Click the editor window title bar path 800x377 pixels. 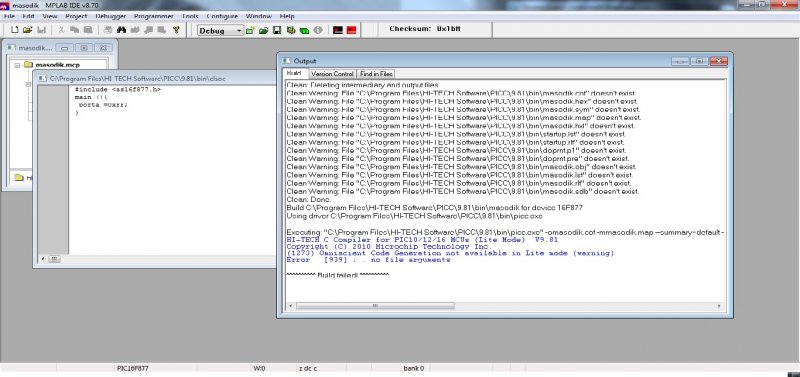pos(138,79)
